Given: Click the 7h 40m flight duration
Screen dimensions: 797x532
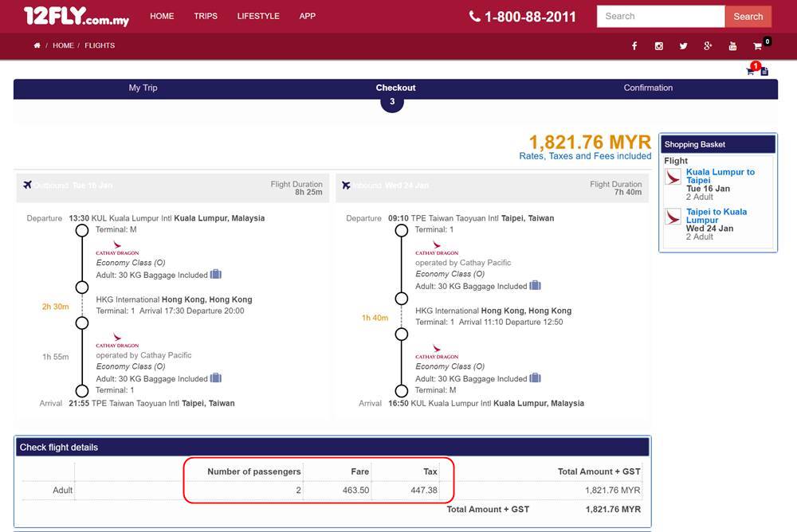Looking at the screenshot, I should tap(628, 192).
